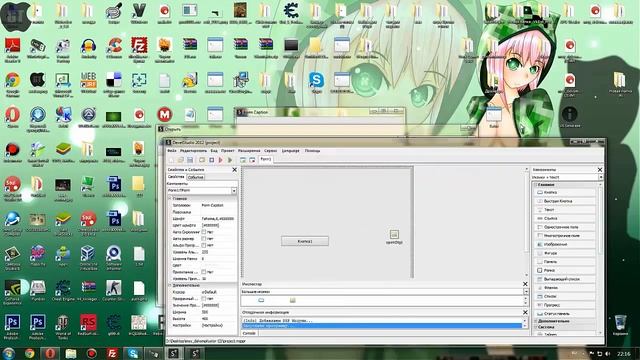Select the Изображение component

[564, 244]
